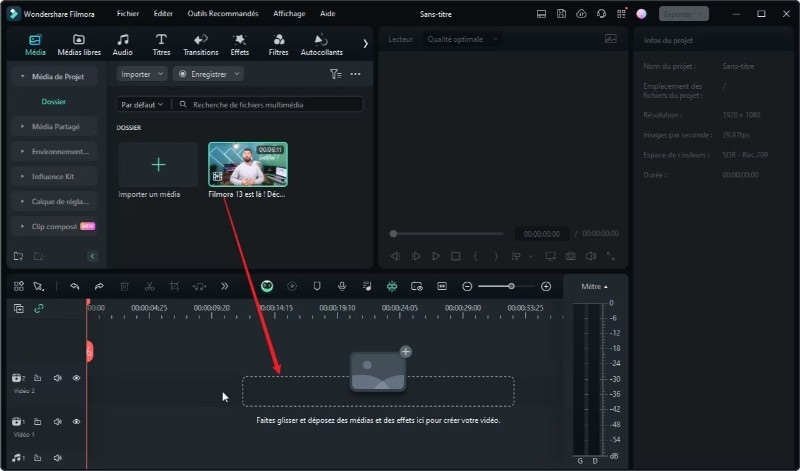800x471 pixels.
Task: Open the Aide menu
Action: (328, 14)
